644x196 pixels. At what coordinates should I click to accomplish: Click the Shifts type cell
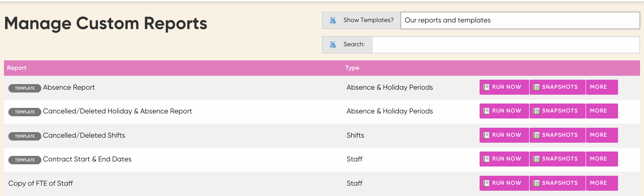pyautogui.click(x=355, y=135)
